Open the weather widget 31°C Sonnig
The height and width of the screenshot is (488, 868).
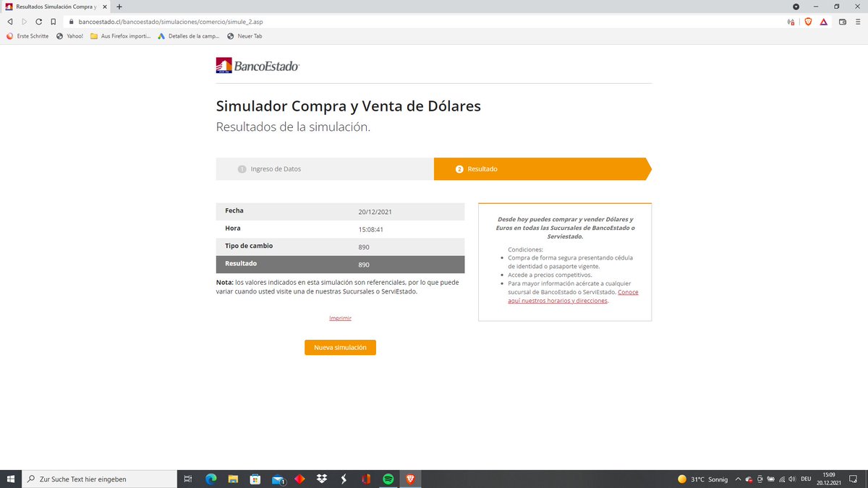[702, 479]
